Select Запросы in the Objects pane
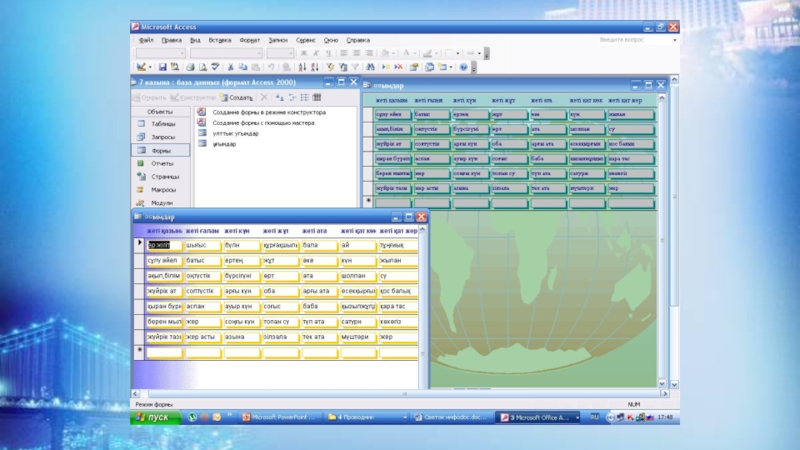The width and height of the screenshot is (800, 450). [161, 137]
